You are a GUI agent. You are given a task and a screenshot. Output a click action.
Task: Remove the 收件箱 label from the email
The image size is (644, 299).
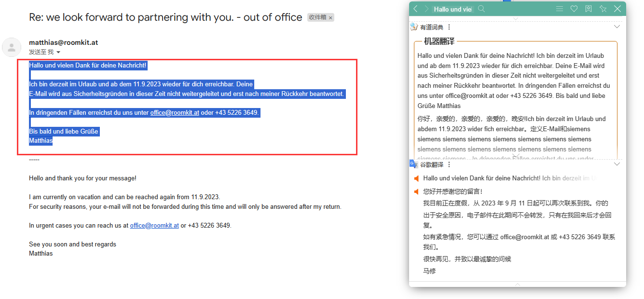[x=330, y=18]
